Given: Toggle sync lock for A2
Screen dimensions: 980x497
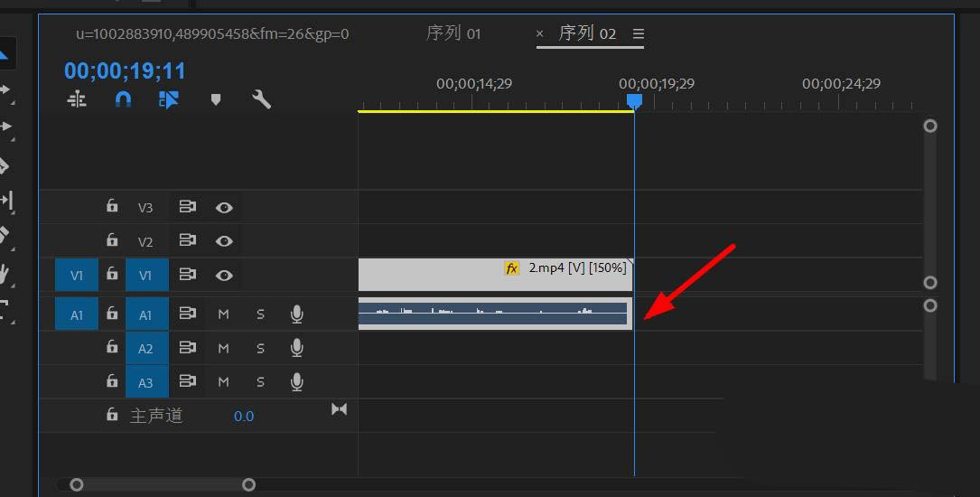Looking at the screenshot, I should tap(188, 347).
